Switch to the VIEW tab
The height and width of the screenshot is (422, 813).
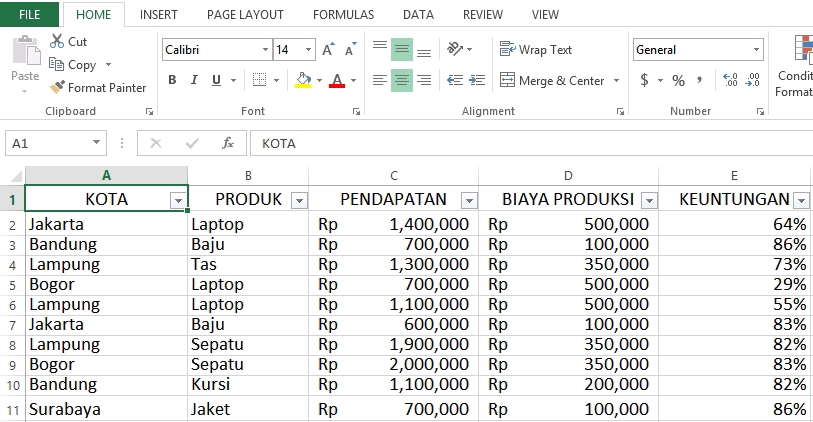coord(545,15)
